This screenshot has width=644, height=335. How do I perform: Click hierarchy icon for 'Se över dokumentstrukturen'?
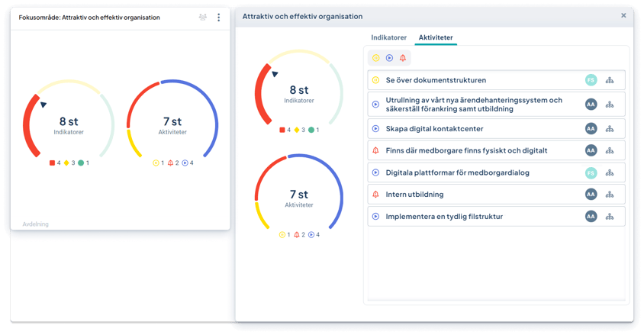click(x=610, y=80)
